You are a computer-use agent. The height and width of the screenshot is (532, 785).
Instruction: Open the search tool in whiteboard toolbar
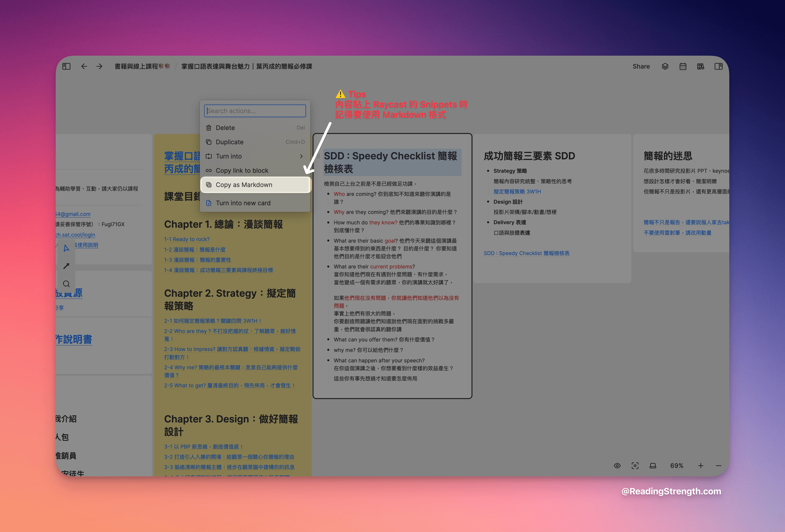click(67, 284)
